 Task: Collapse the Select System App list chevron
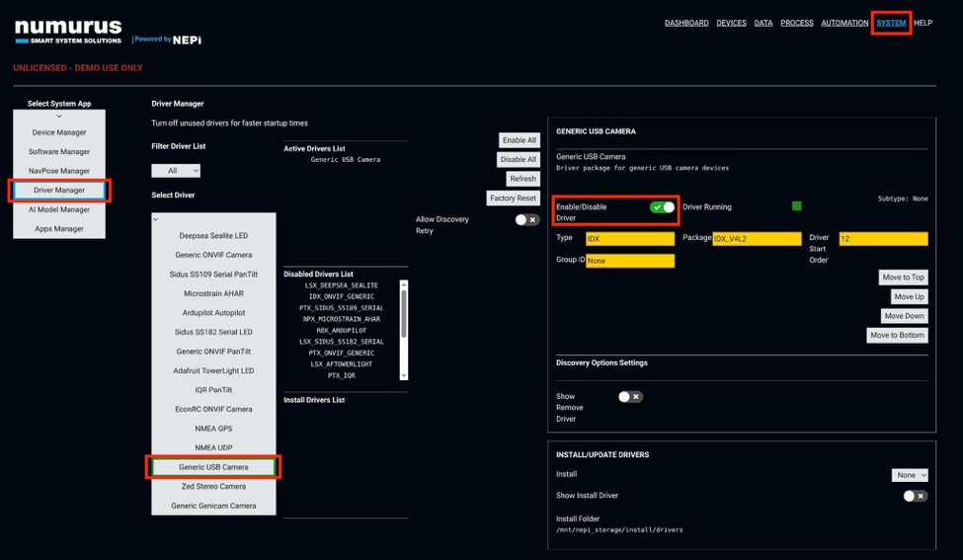[x=59, y=117]
